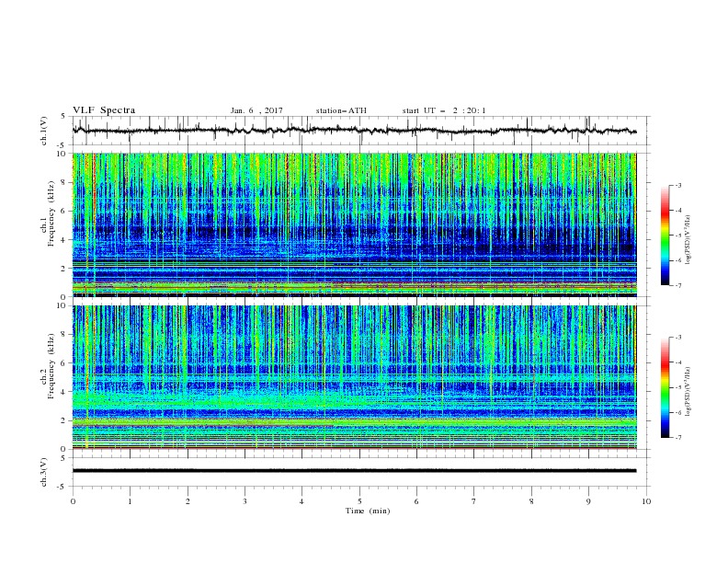Click the "VLF Spectra" title text
The height and width of the screenshot is (563, 728).
click(x=104, y=110)
